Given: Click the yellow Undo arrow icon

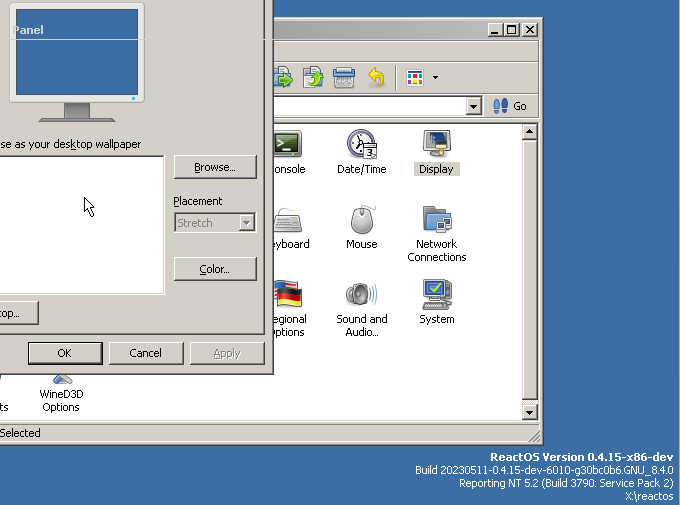Looking at the screenshot, I should [376, 78].
